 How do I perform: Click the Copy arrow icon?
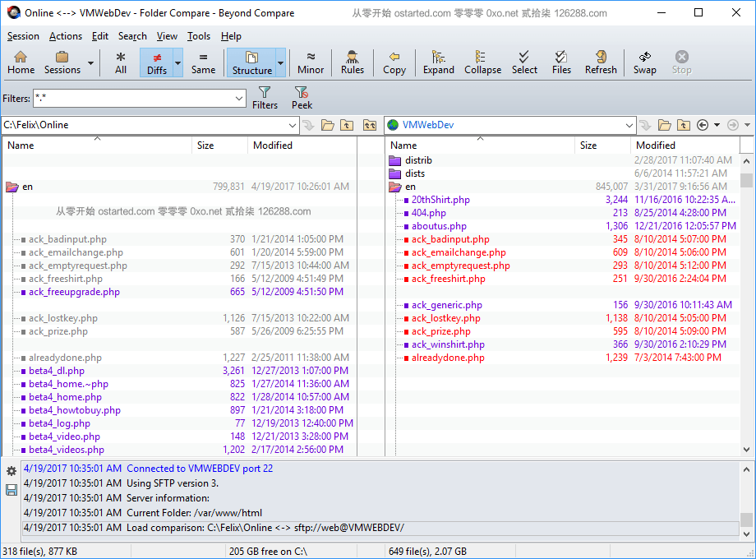click(394, 62)
